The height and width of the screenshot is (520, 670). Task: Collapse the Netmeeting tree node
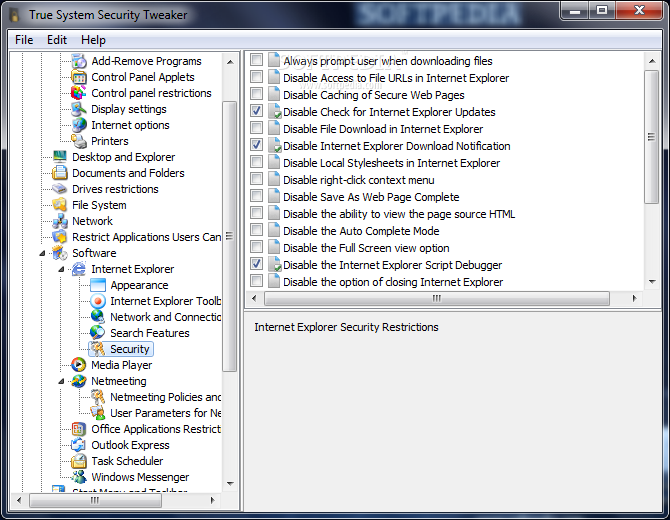(x=62, y=381)
